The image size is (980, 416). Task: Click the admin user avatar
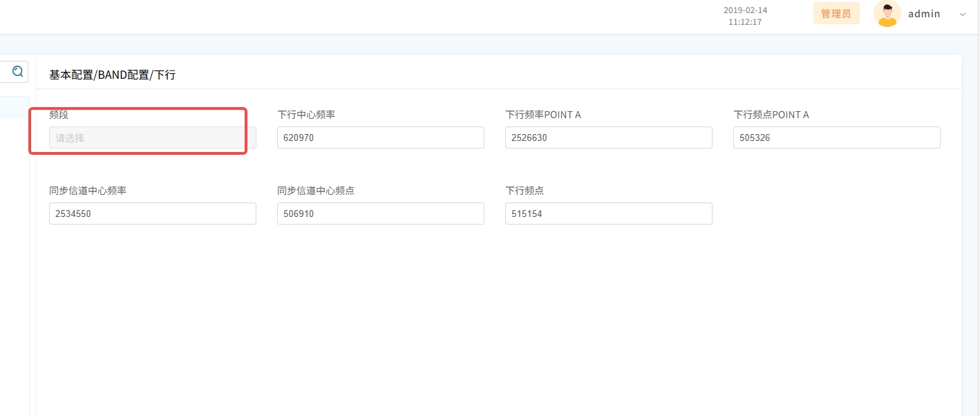coord(887,14)
